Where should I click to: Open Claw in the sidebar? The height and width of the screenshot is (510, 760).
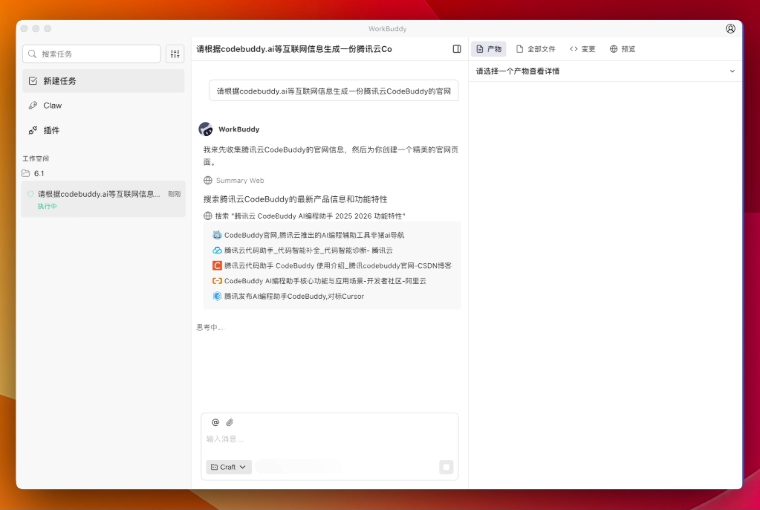coord(103,105)
